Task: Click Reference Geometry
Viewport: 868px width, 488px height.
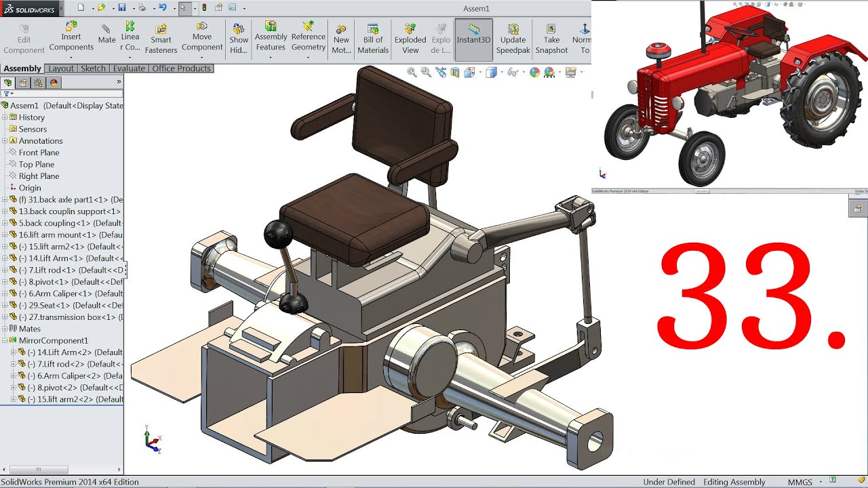Action: (x=309, y=36)
